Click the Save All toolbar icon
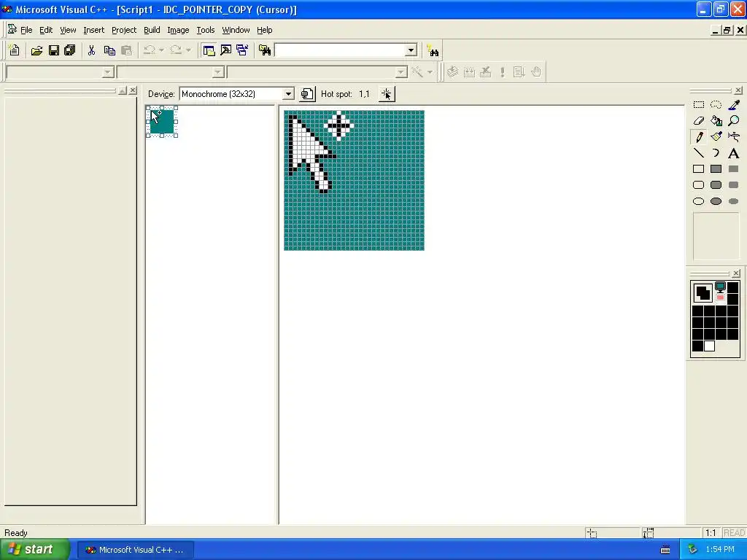 tap(70, 50)
